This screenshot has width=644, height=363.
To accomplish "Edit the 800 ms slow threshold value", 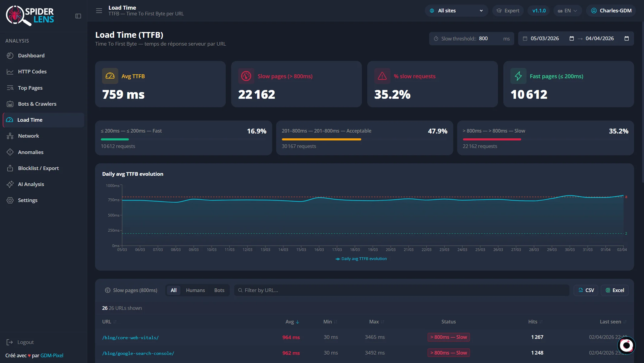I will click(x=483, y=38).
